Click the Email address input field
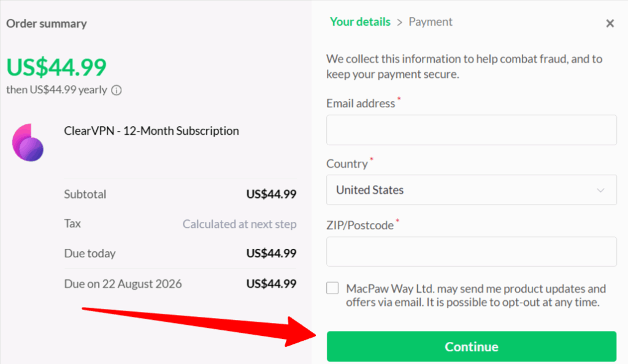The image size is (628, 364). point(471,130)
